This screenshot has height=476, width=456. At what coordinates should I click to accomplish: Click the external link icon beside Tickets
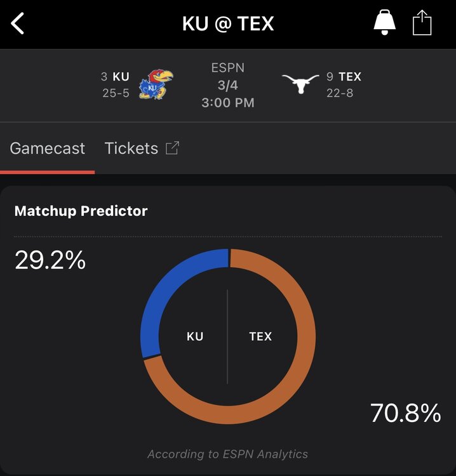pos(172,148)
